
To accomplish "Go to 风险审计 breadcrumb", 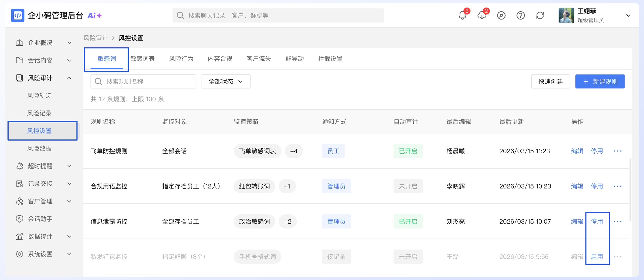I will pos(95,38).
